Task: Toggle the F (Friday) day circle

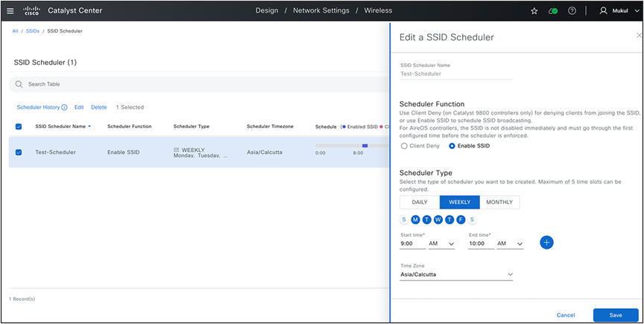Action: point(461,220)
